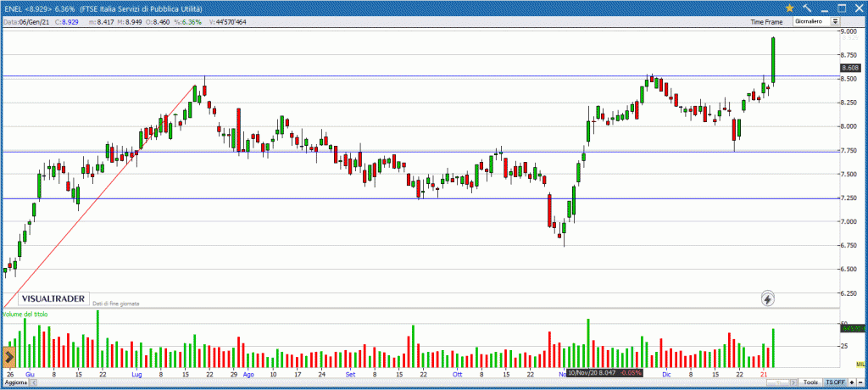Click the 'Dic' month label on axis
868x390 pixels.
coord(666,374)
